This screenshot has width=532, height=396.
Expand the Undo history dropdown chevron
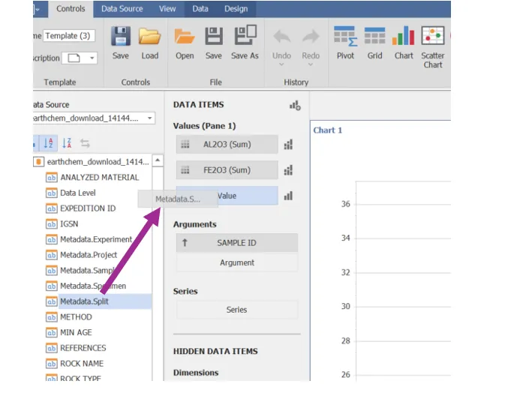(281, 64)
